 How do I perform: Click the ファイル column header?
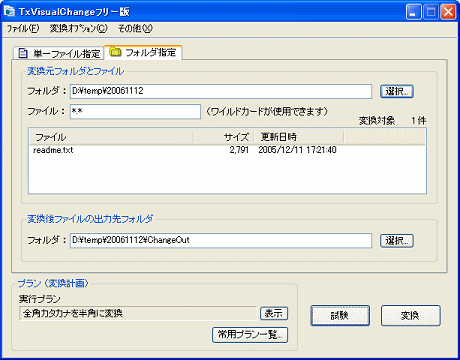(111, 137)
